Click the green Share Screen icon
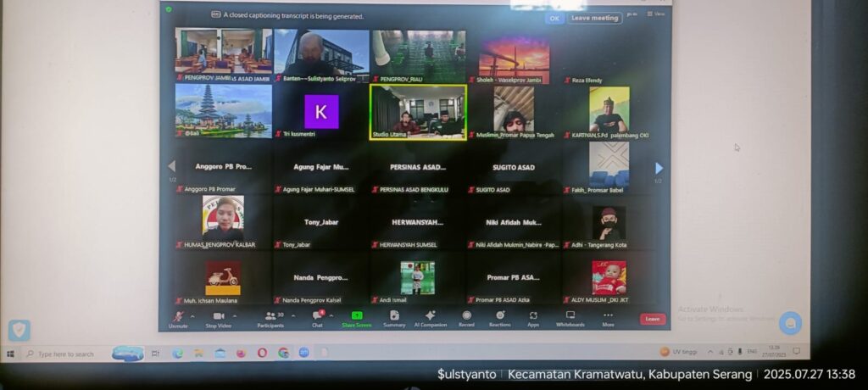The width and height of the screenshot is (868, 390). 356,317
